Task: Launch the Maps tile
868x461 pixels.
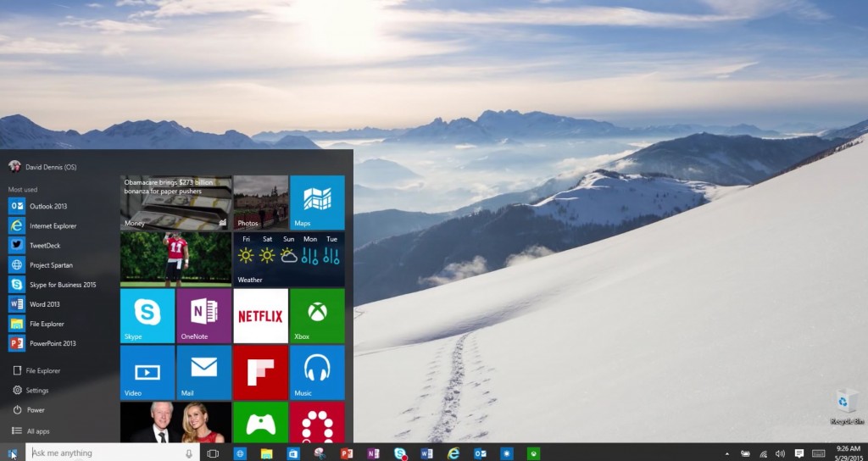Action: [317, 203]
